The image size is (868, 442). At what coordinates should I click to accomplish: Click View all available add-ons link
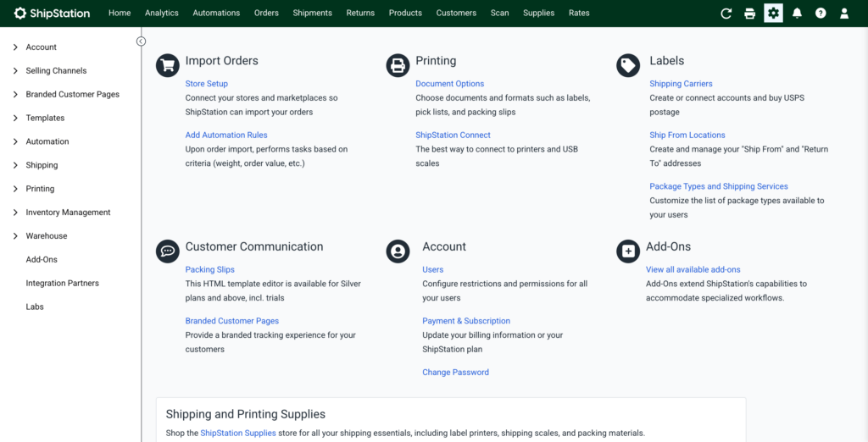tap(693, 269)
